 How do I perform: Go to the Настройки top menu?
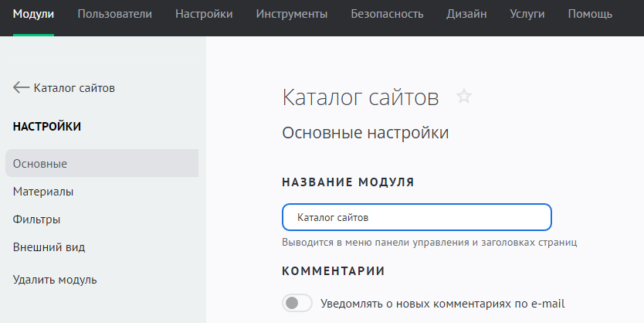click(x=204, y=14)
